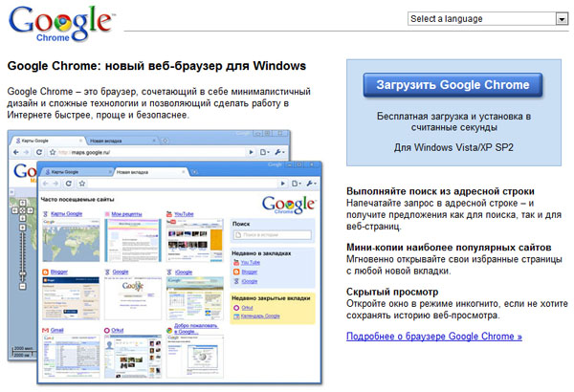The image size is (574, 392).
Task: Open the page menu in the rear maps window
Action: [x=265, y=152]
